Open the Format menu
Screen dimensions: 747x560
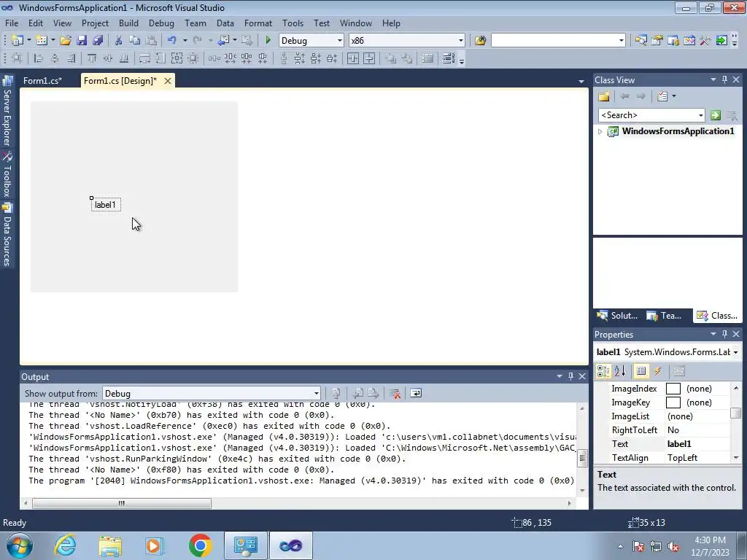[x=258, y=23]
